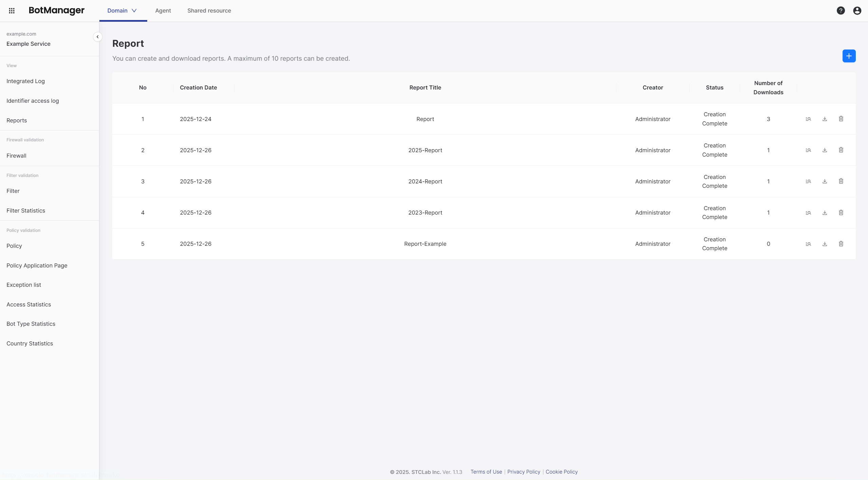
Task: Open the Terms of Use link
Action: (486, 472)
